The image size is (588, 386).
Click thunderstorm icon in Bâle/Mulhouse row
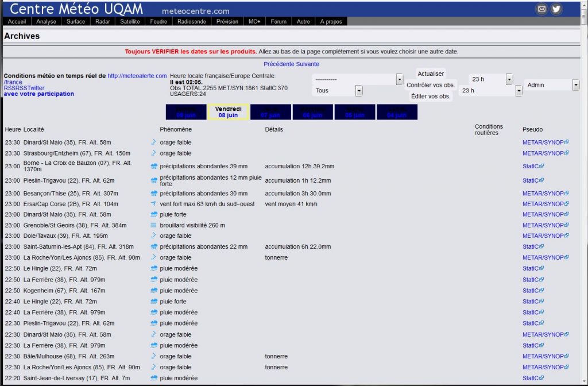tap(153, 356)
